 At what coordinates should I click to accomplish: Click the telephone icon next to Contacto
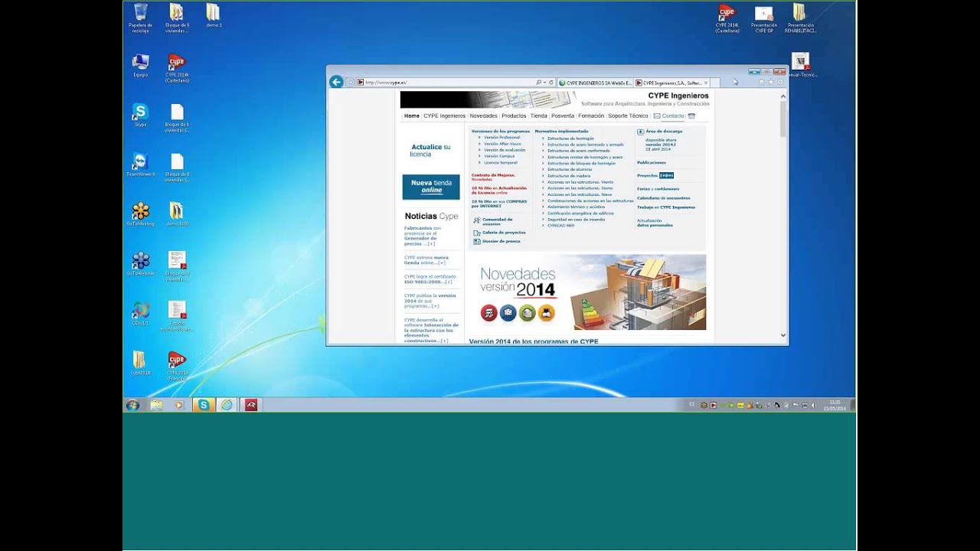point(691,116)
